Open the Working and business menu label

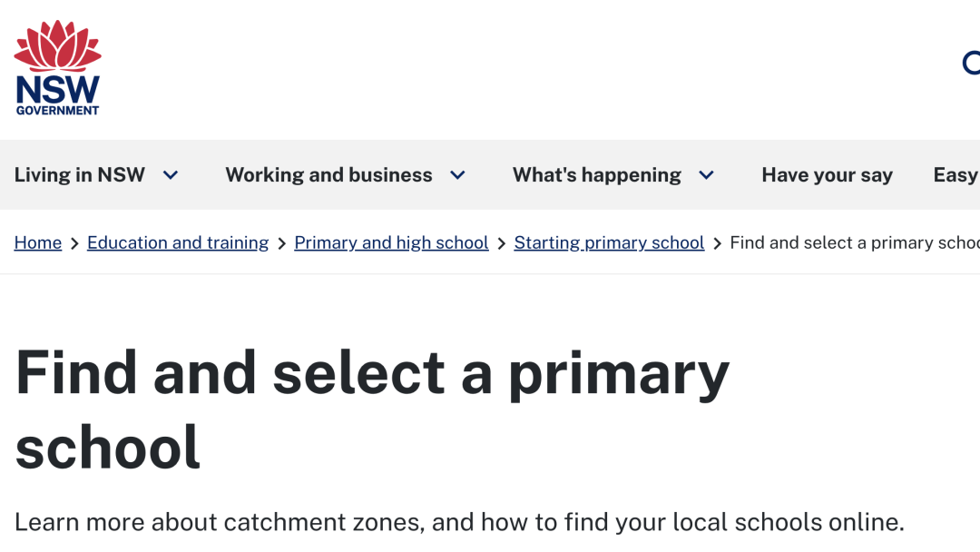tap(328, 175)
